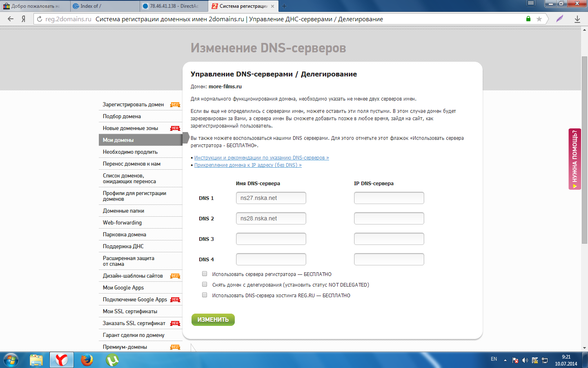Image resolution: width=588 pixels, height=368 pixels.
Task: Switch to Yandex Browser on the taskbar
Action: coord(62,360)
